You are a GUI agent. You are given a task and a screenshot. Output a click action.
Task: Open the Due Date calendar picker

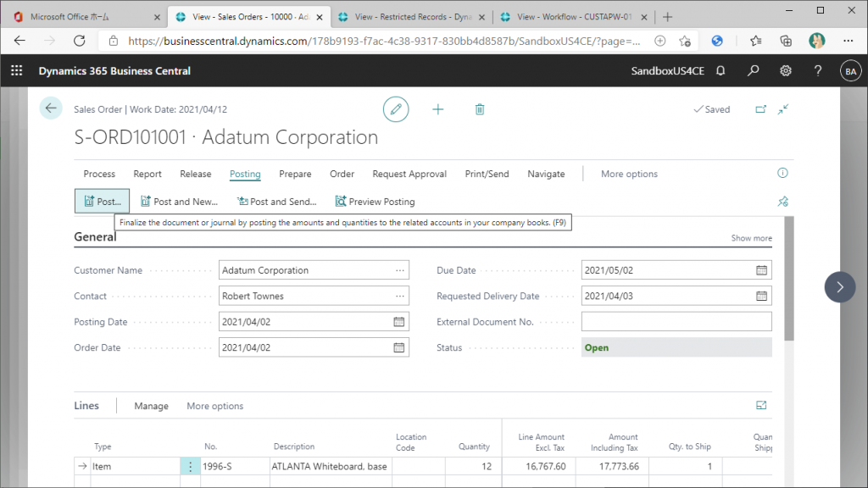pos(762,270)
